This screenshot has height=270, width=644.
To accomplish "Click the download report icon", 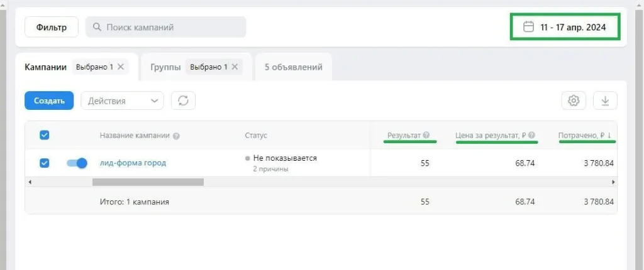I will point(605,100).
